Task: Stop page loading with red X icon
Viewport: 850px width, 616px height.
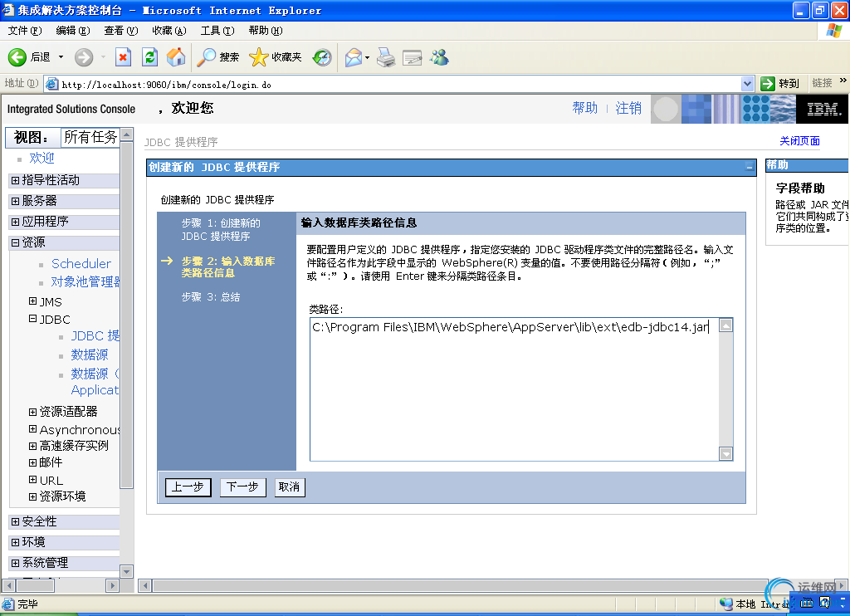Action: click(123, 57)
